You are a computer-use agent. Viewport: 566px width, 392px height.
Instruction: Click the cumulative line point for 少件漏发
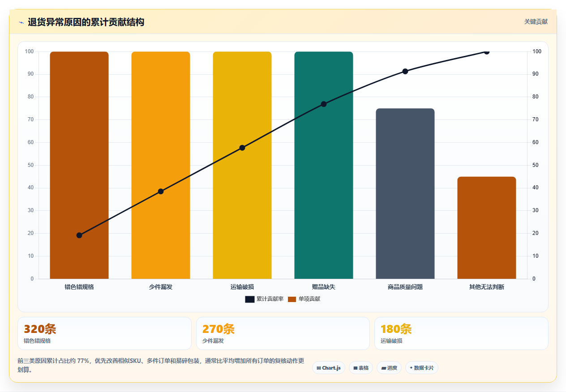[161, 192]
